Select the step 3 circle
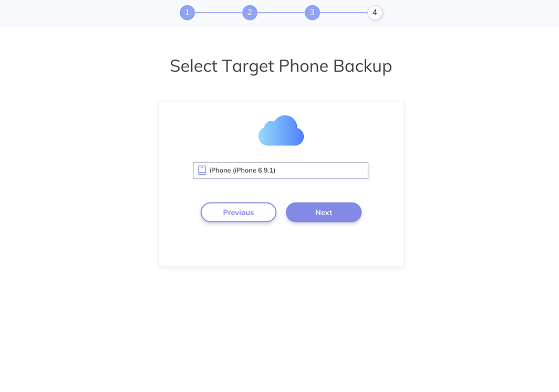Screen dimensions: 559x392 tap(312, 13)
